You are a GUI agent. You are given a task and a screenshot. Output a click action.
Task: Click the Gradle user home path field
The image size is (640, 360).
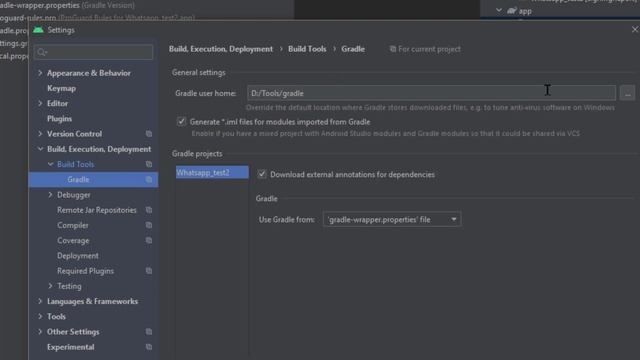tap(431, 93)
